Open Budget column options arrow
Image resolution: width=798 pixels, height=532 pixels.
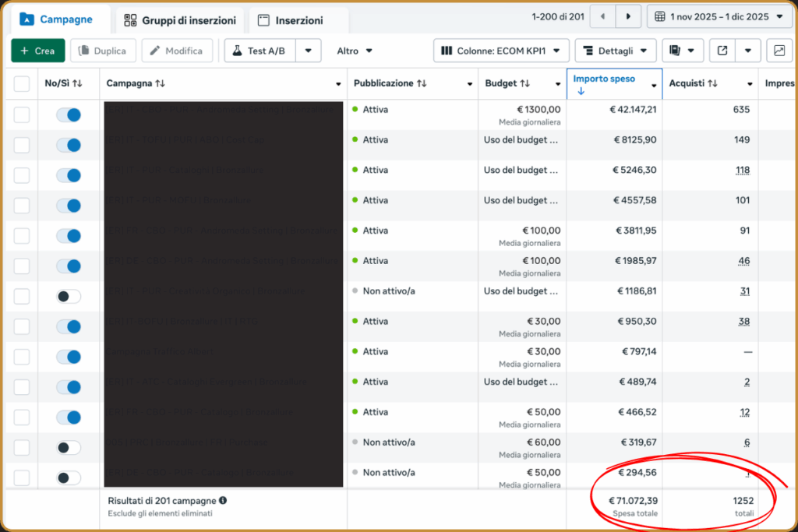click(x=558, y=84)
